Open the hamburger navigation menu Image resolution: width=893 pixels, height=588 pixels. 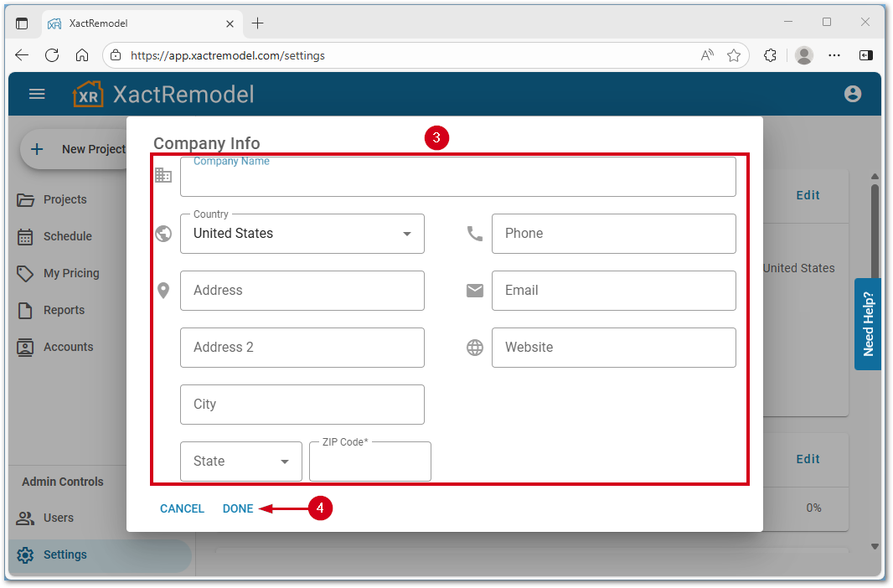coord(37,94)
